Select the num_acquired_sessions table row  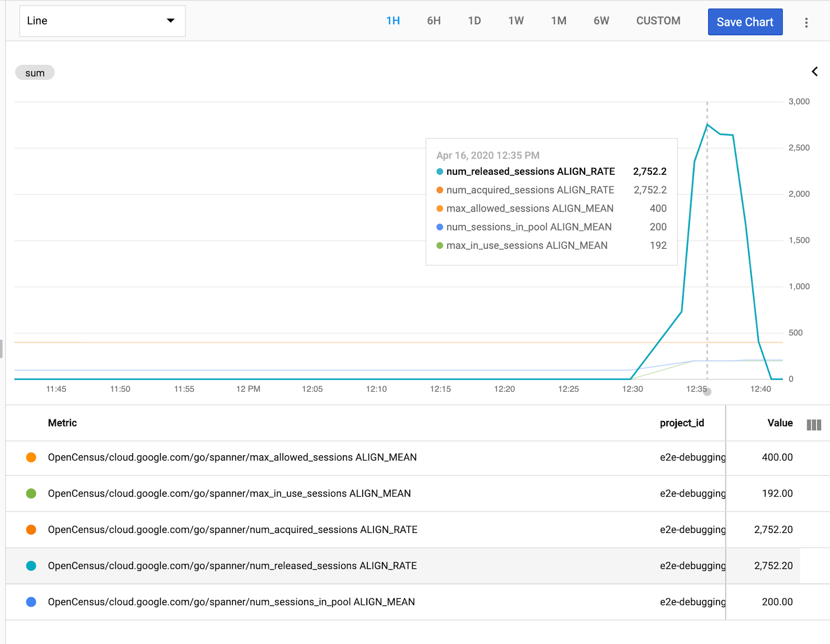coord(363,529)
